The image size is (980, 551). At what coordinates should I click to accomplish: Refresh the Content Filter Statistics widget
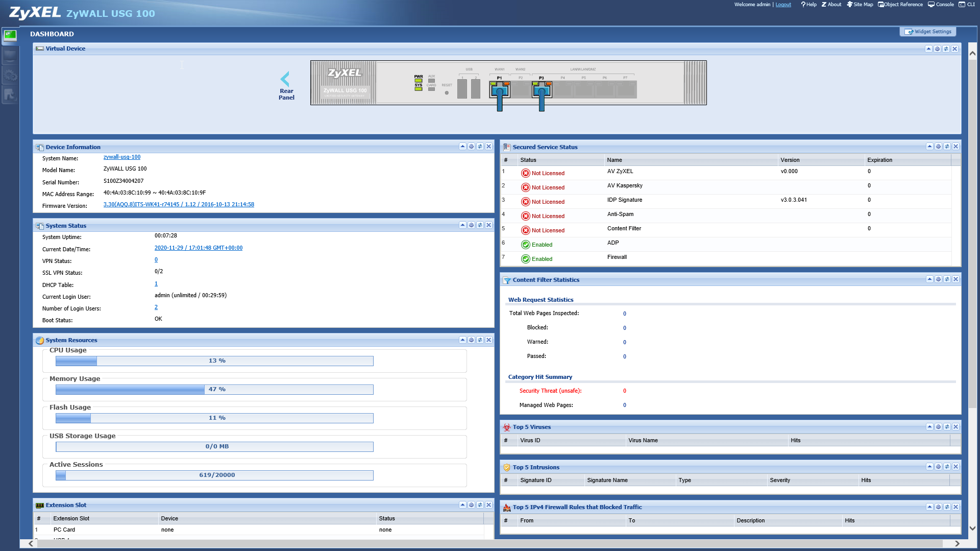point(947,279)
